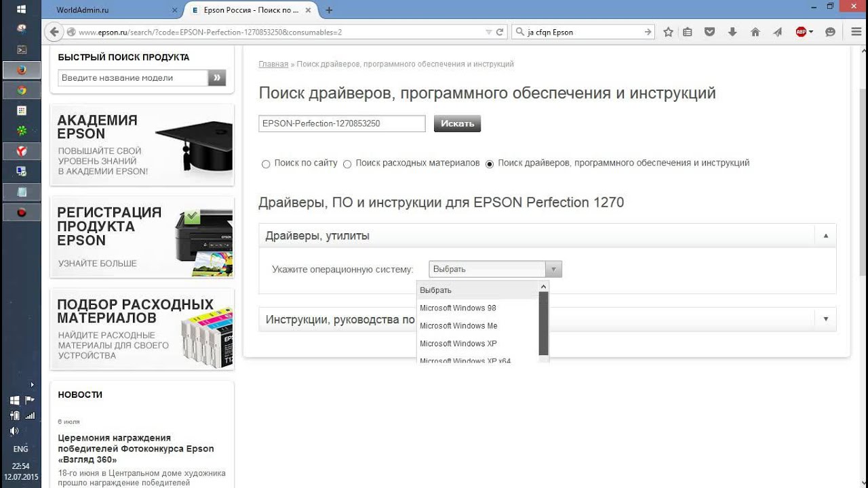The image size is (868, 488).
Task: Click the browser search field 'ja cfqn Epson'
Action: click(583, 32)
